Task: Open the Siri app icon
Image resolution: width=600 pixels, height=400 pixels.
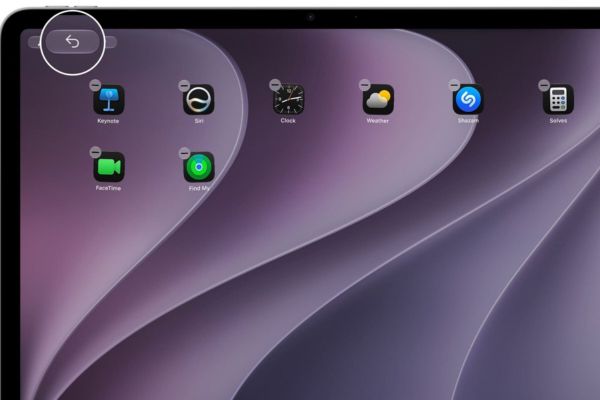Action: (x=199, y=100)
